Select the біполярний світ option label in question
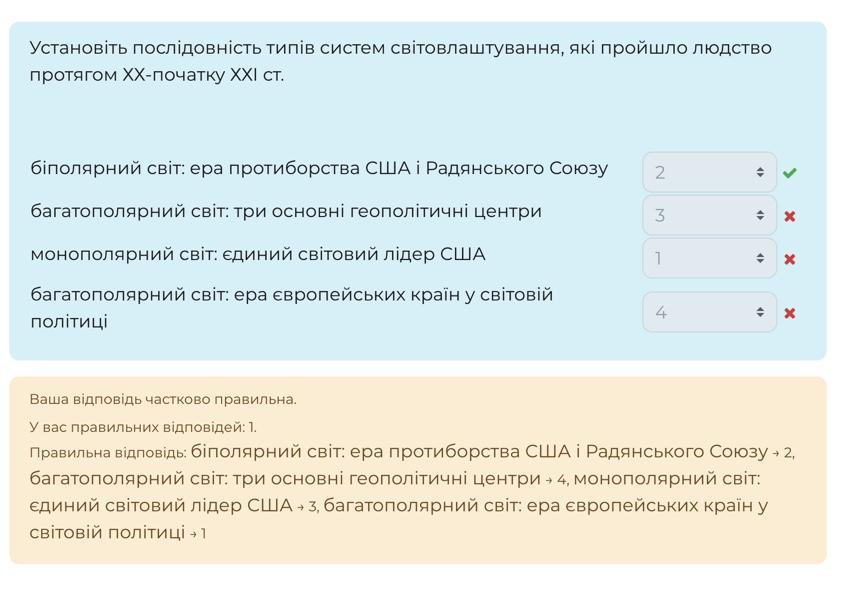Image resolution: width=842 pixels, height=600 pixels. tap(318, 168)
